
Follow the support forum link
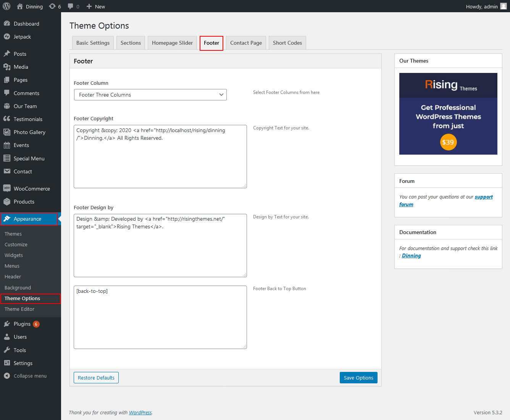pyautogui.click(x=483, y=197)
